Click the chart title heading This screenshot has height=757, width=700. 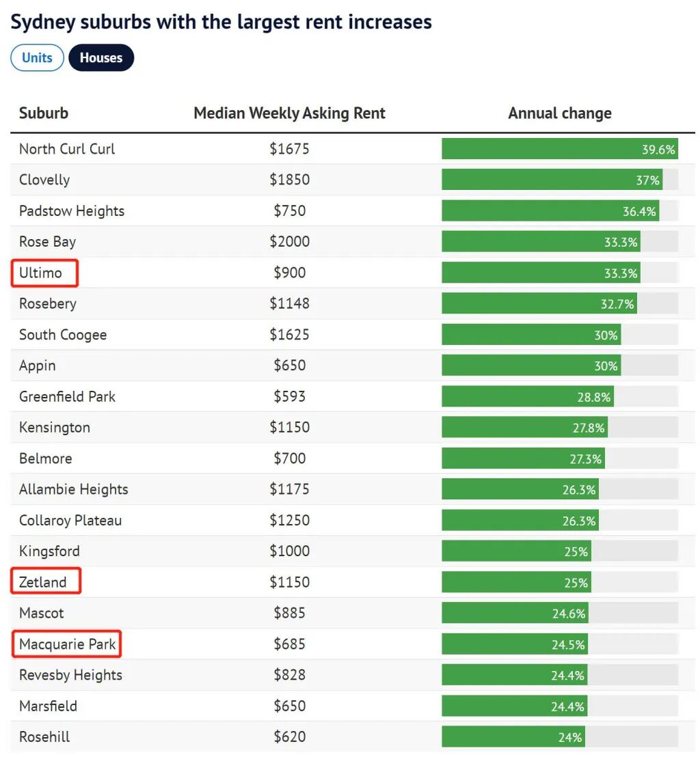[x=221, y=21]
